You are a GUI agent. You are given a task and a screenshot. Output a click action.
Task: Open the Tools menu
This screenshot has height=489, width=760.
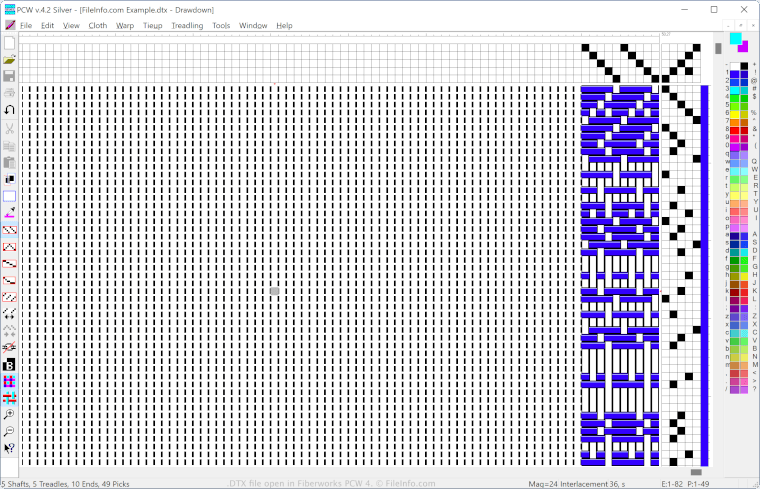221,25
